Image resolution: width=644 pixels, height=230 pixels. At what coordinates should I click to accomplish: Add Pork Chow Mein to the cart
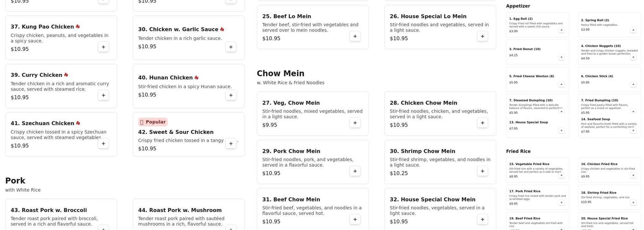355,171
